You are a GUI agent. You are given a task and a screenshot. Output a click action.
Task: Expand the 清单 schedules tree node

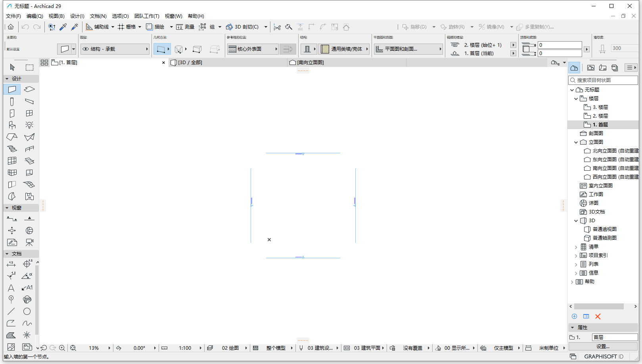click(576, 247)
